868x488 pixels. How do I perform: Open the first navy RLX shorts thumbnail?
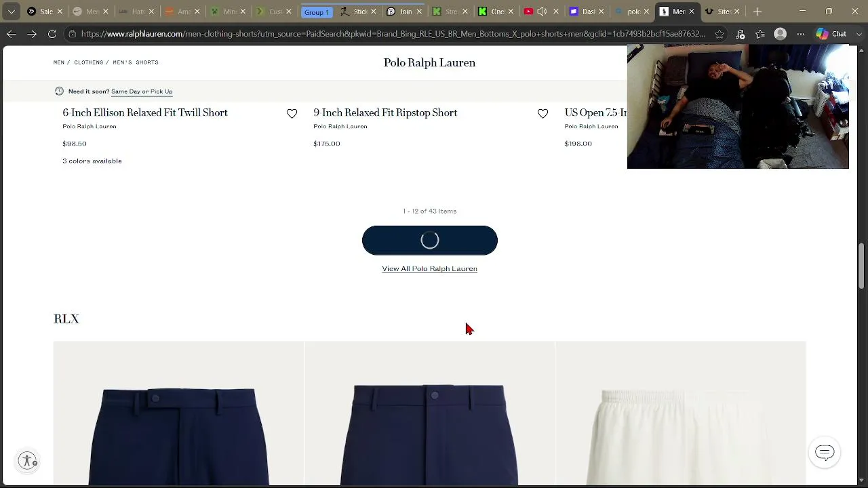pos(179,413)
